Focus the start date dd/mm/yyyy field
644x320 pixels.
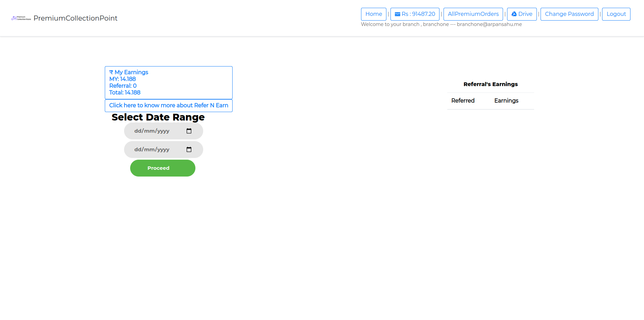(x=152, y=131)
